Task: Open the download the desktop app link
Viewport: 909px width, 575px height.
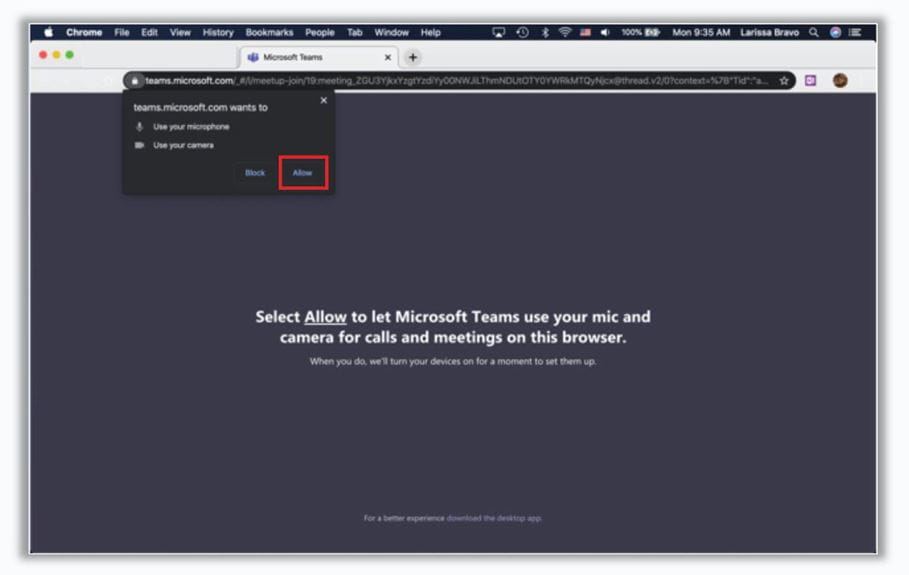Action: (494, 518)
